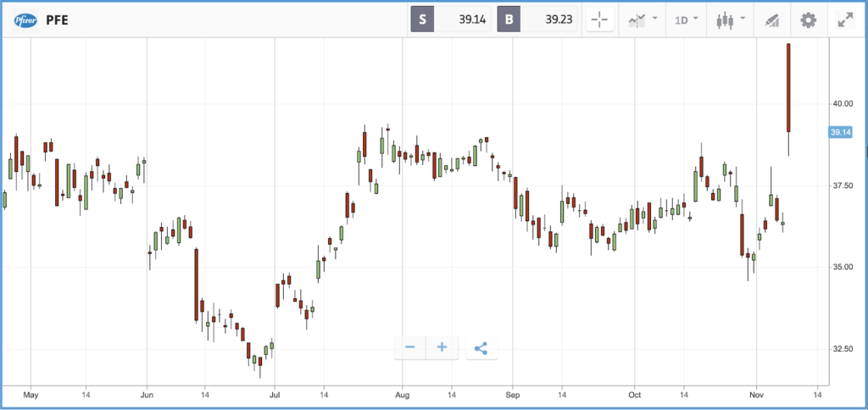Zoom in with the plus button
The width and height of the screenshot is (868, 410).
(442, 347)
